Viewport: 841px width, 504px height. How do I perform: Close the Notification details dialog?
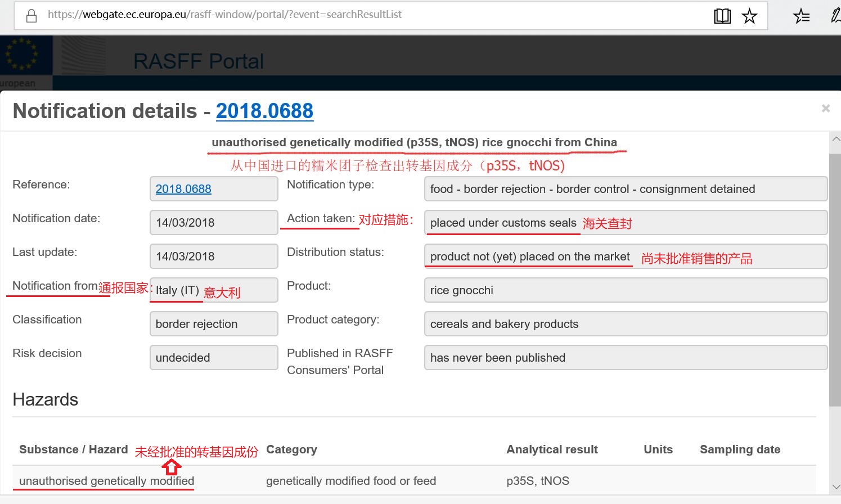[x=826, y=108]
